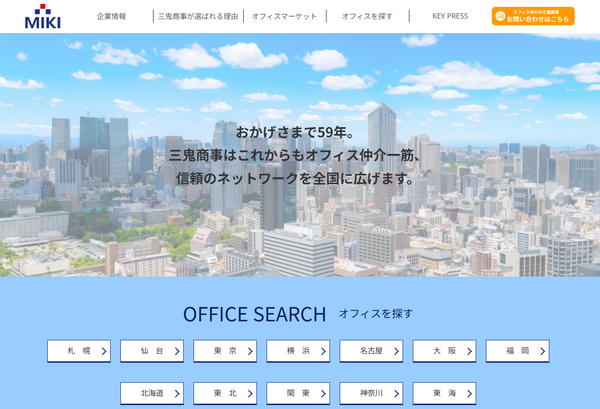Click hero line 三鬼商事はこれからもオフィス仲介一筋、

pos(297,155)
